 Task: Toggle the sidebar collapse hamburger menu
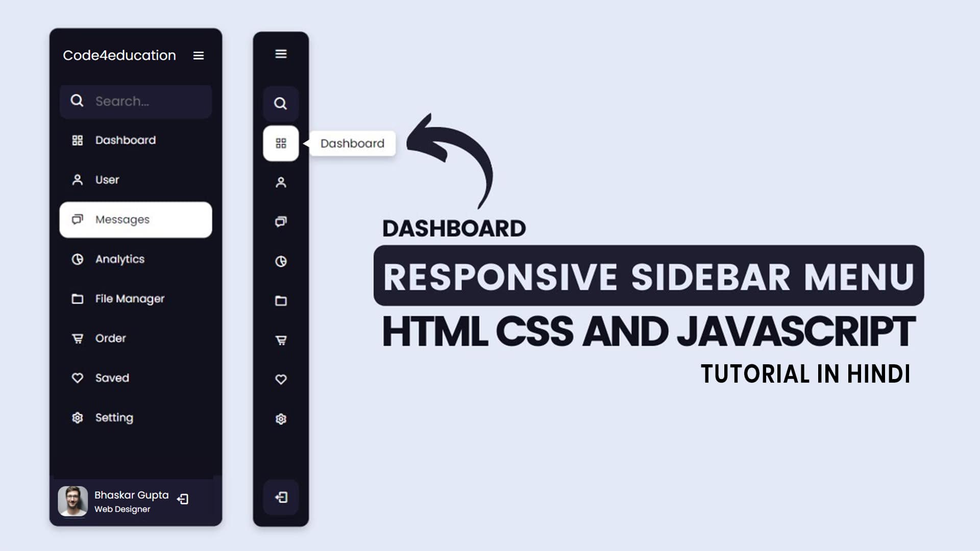[198, 55]
